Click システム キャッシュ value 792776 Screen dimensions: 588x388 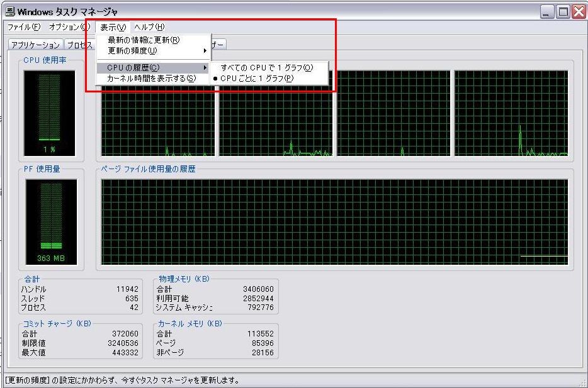261,308
